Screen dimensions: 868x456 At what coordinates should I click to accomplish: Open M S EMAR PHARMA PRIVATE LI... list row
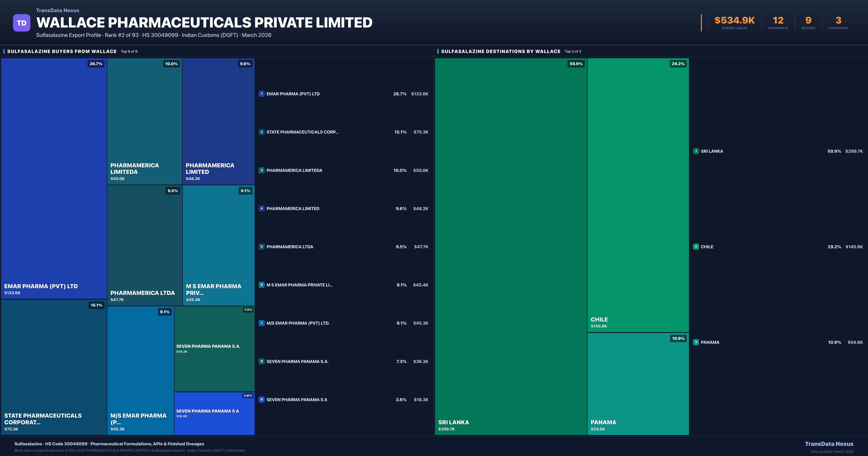tap(299, 285)
